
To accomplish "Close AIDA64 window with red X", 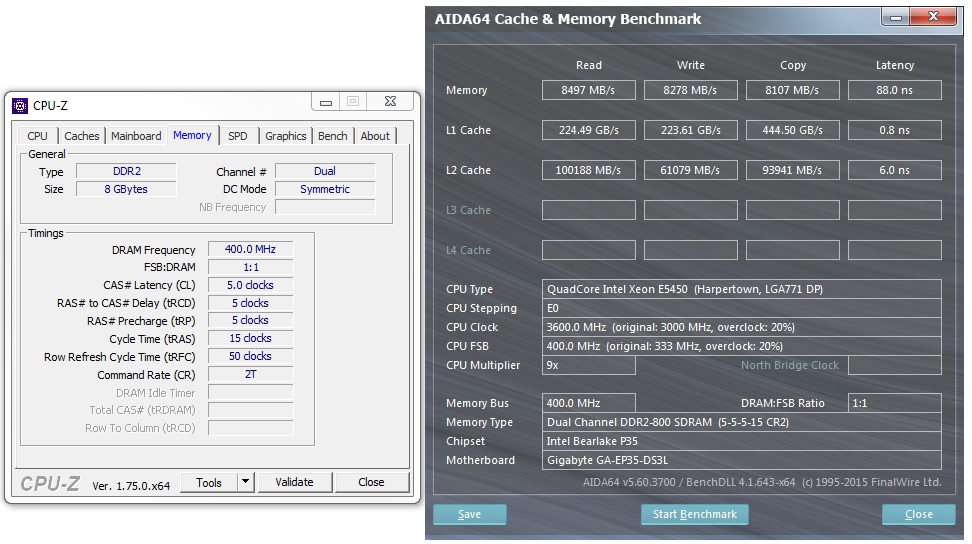I will (933, 17).
